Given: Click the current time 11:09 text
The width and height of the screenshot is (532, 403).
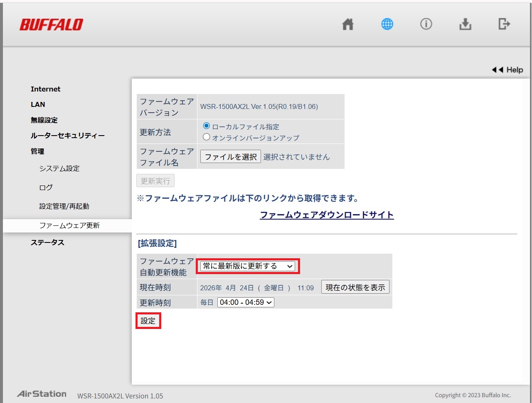Looking at the screenshot, I should (305, 288).
